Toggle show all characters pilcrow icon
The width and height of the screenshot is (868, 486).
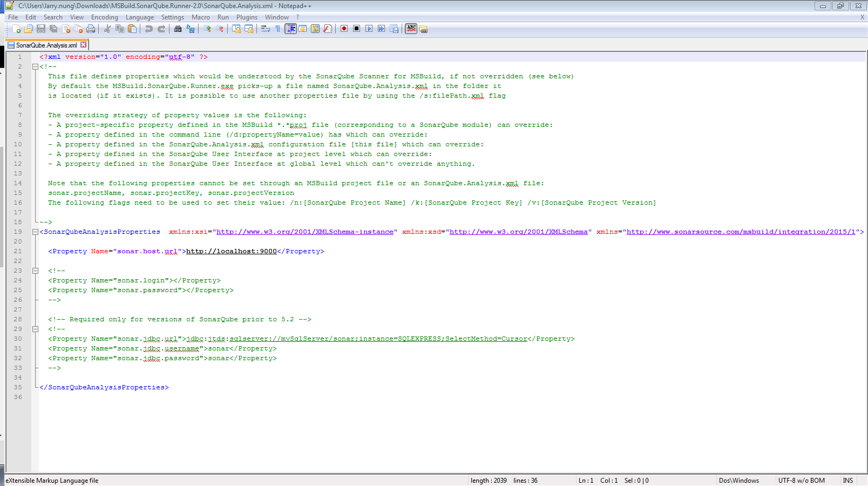278,29
